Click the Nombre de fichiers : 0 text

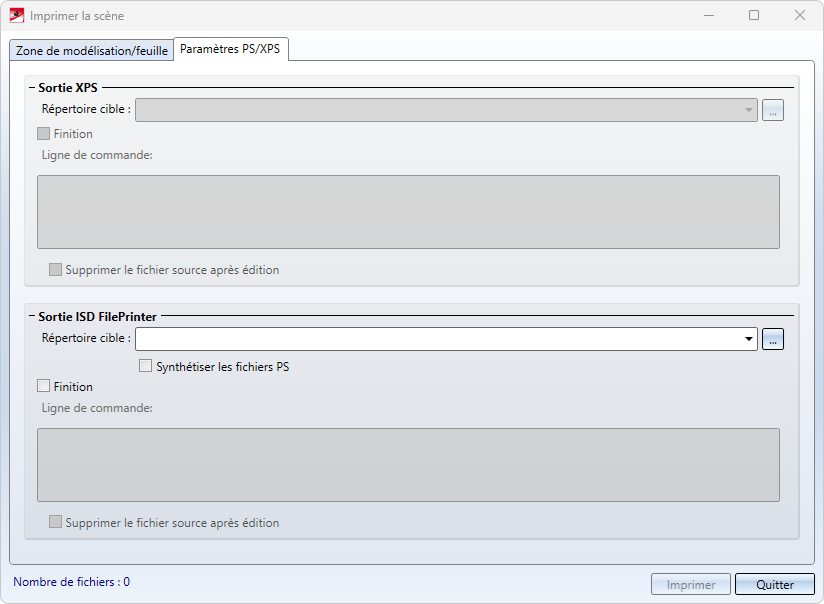pyautogui.click(x=71, y=582)
